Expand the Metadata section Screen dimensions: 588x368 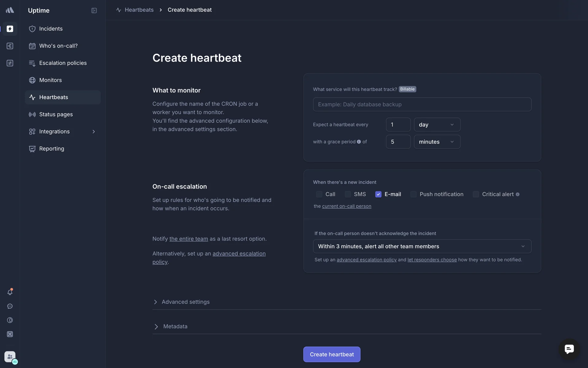pos(175,326)
